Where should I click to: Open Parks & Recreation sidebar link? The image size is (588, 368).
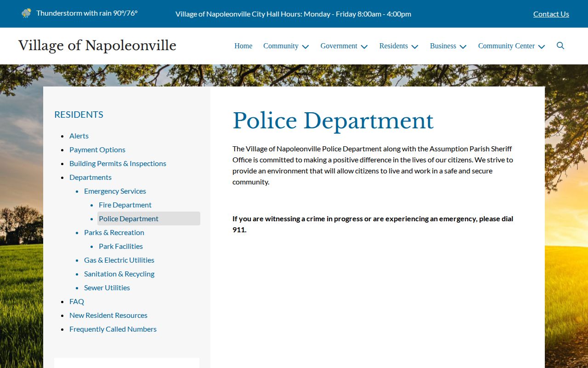coord(114,232)
